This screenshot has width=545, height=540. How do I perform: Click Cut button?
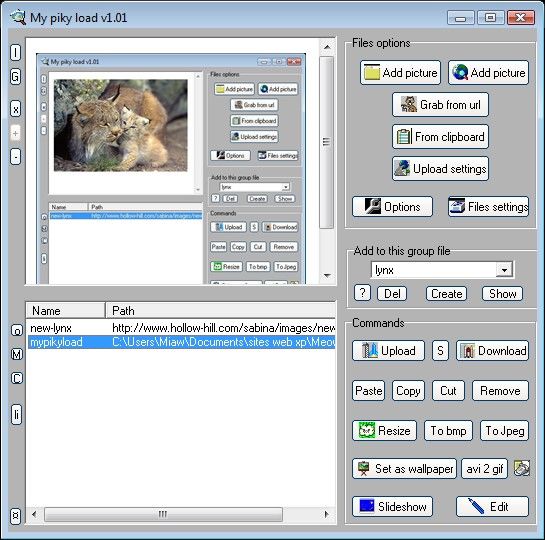[x=448, y=391]
